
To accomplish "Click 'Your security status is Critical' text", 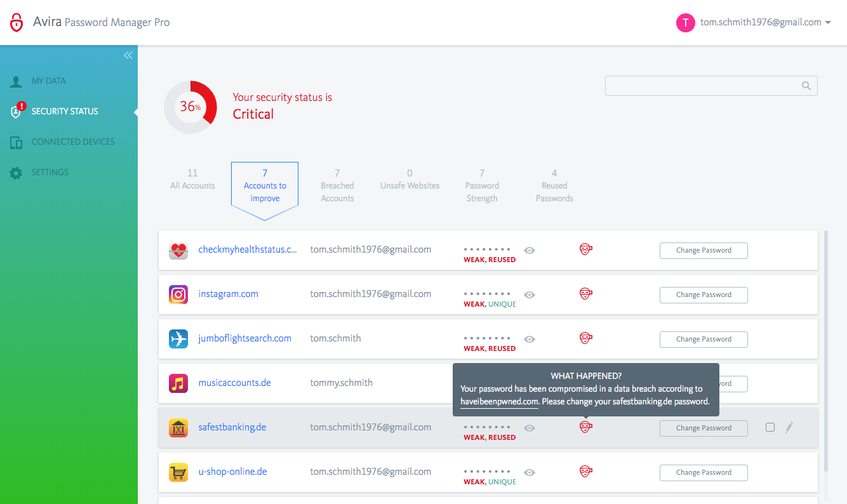I will [x=282, y=107].
